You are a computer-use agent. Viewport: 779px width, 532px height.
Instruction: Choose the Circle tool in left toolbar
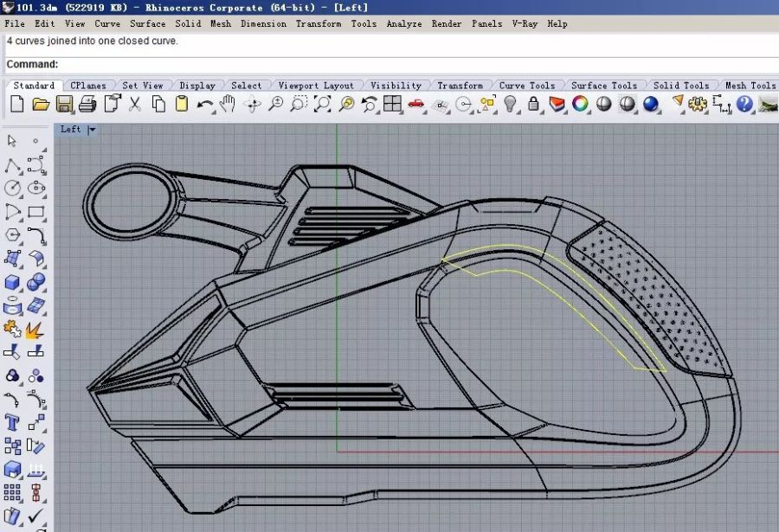[x=13, y=188]
